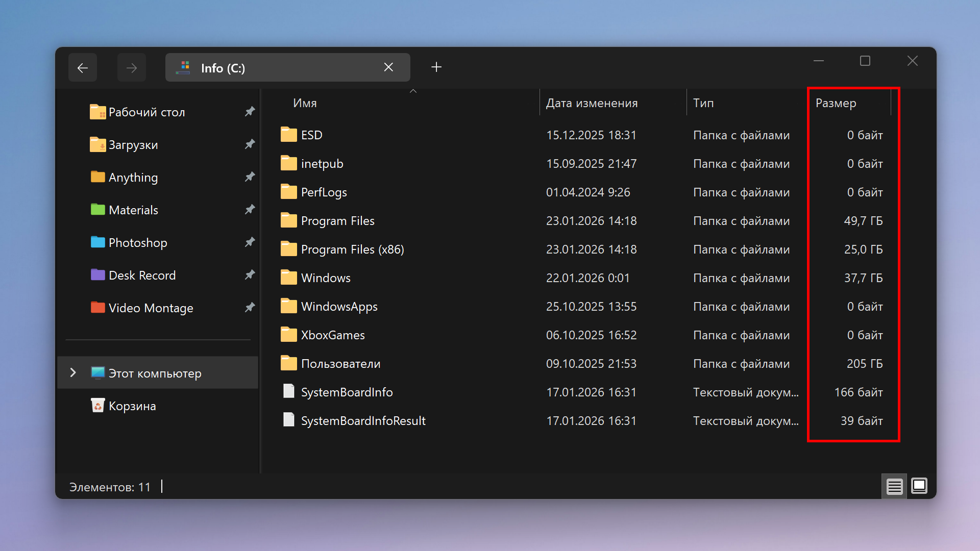The image size is (980, 551).
Task: Unpin the Photoshop folder pin icon
Action: coord(250,242)
